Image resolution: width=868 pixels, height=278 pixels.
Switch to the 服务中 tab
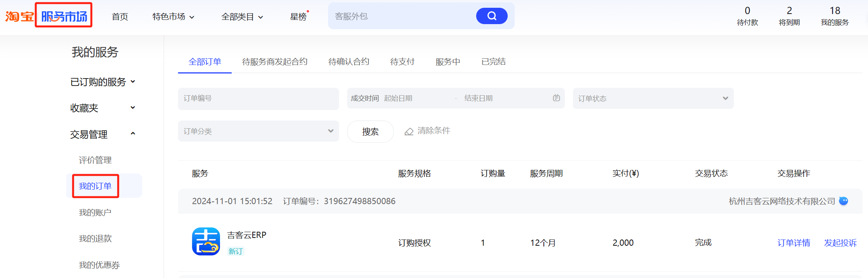point(448,62)
